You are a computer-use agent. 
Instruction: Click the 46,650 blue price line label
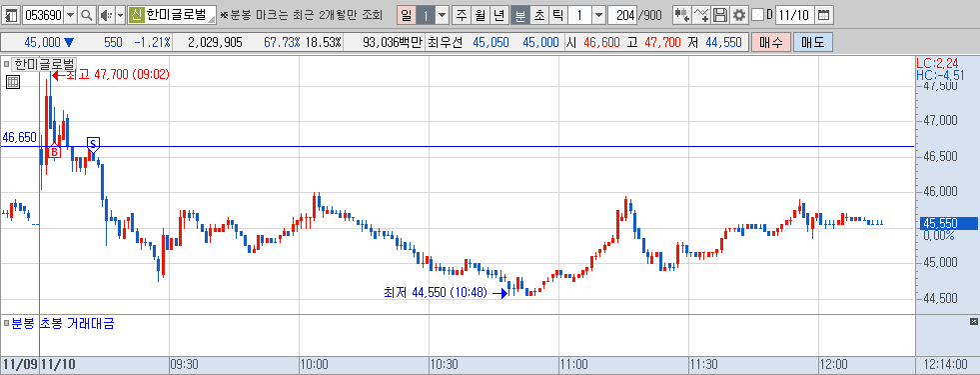pos(19,137)
